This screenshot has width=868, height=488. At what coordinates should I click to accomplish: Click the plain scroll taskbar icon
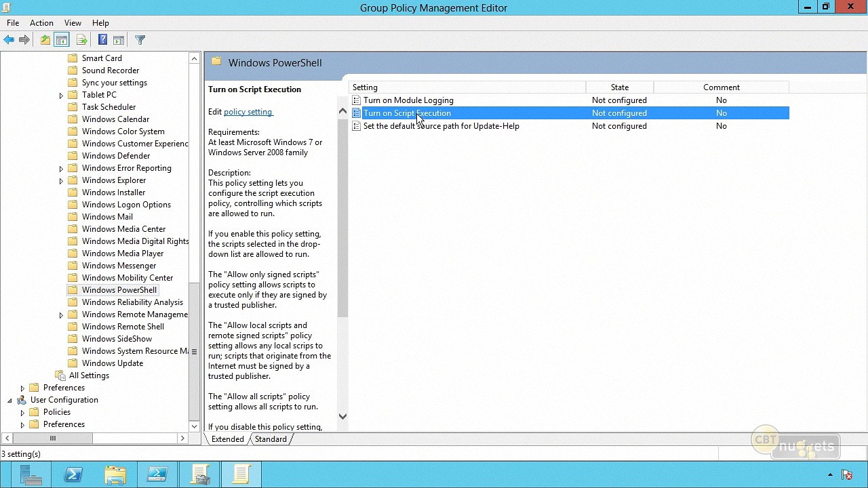242,474
